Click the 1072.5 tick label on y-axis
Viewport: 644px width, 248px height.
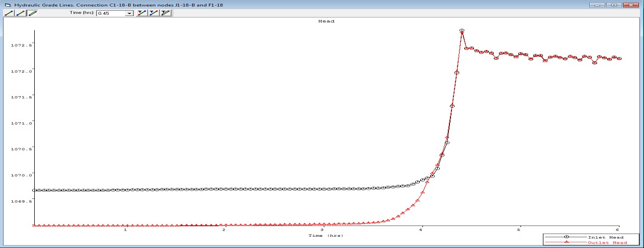pos(21,45)
